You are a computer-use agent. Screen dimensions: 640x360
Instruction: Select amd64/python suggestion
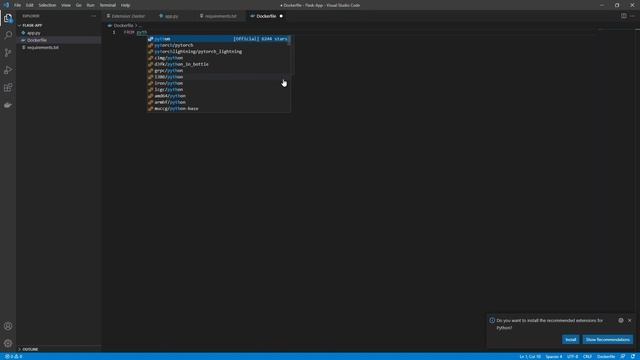[x=218, y=96]
